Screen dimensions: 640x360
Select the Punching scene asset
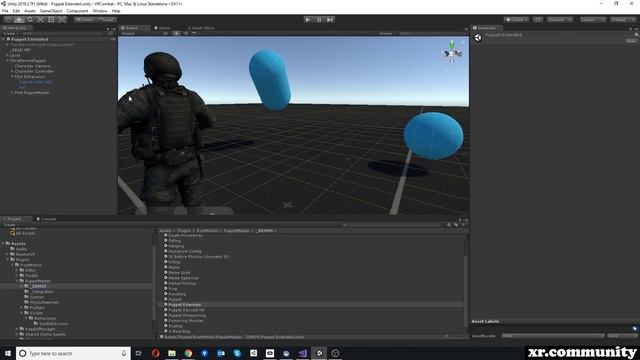point(177,294)
